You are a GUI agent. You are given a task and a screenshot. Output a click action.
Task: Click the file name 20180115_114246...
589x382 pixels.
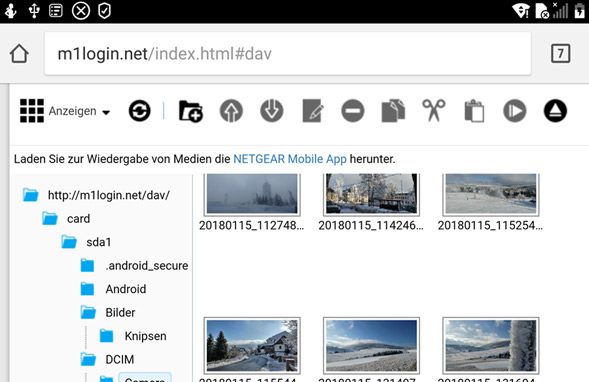click(371, 225)
